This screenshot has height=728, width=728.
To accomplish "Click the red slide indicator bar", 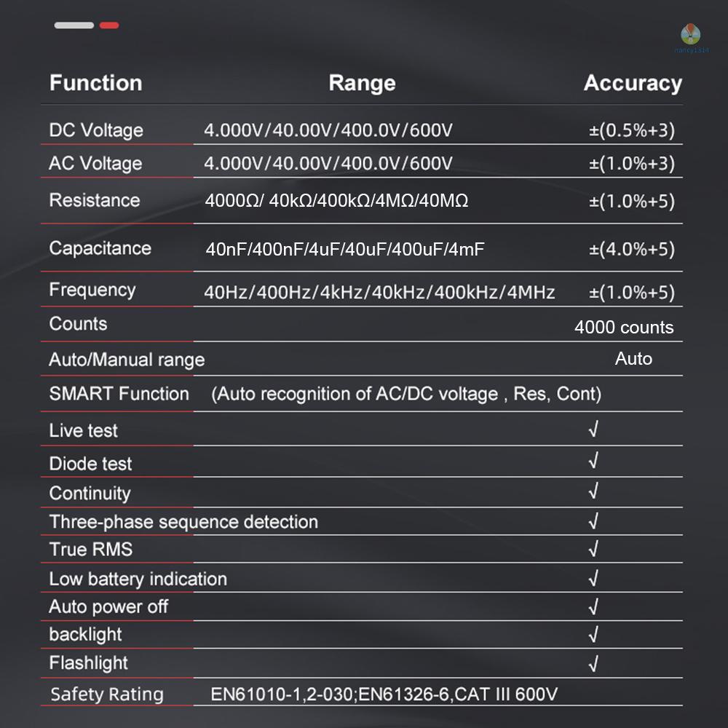I will click(109, 25).
